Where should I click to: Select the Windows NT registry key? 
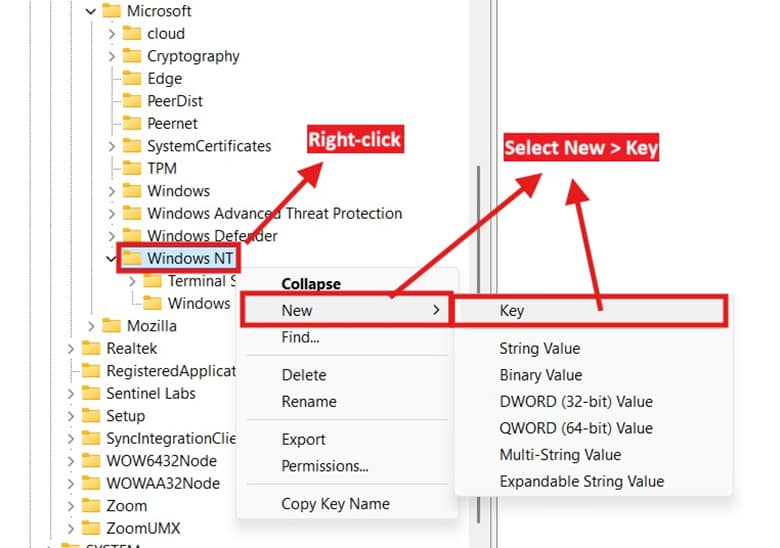coord(189,258)
